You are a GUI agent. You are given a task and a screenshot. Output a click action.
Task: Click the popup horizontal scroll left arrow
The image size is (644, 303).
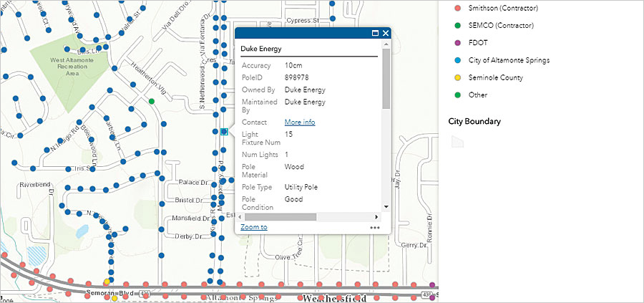point(240,216)
